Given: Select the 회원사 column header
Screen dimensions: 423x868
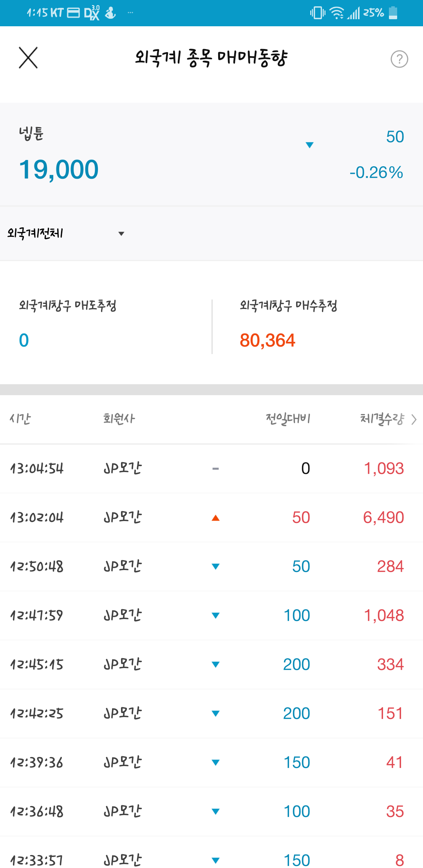Looking at the screenshot, I should click(x=119, y=419).
